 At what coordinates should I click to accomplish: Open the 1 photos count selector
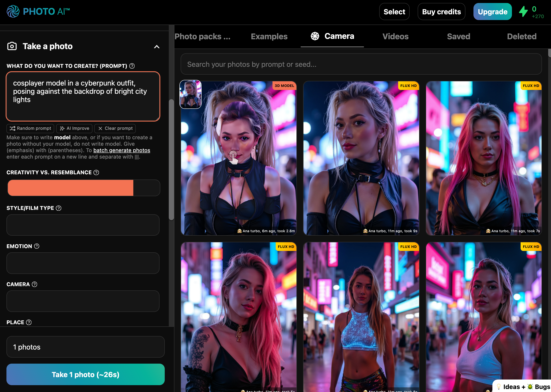[x=86, y=347]
